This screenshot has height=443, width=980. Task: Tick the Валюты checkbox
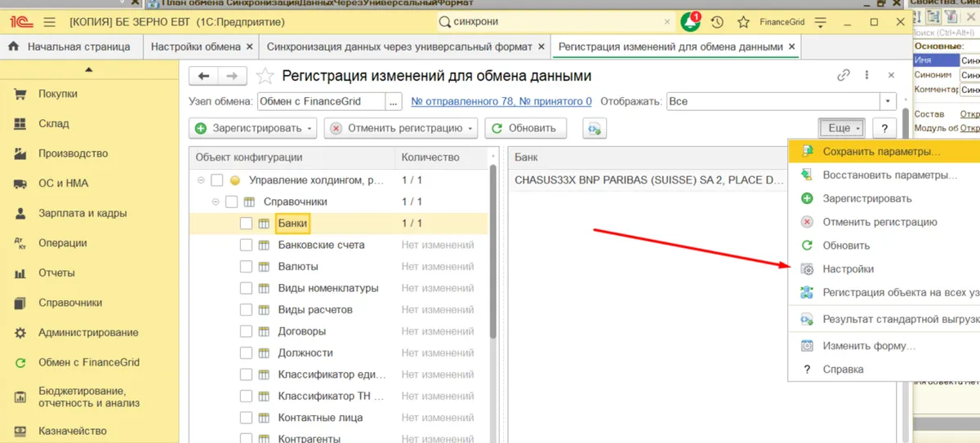[x=246, y=267]
